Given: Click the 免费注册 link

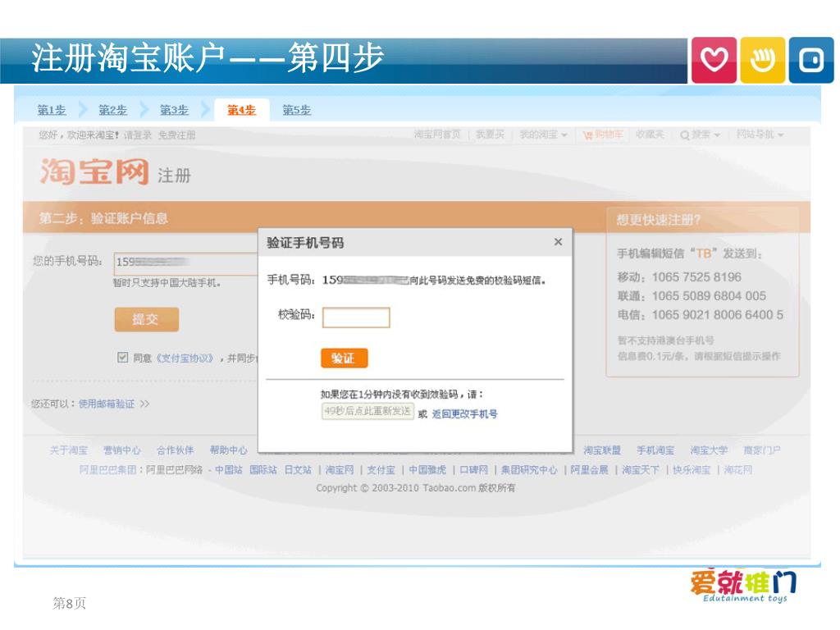Looking at the screenshot, I should pos(176,135).
